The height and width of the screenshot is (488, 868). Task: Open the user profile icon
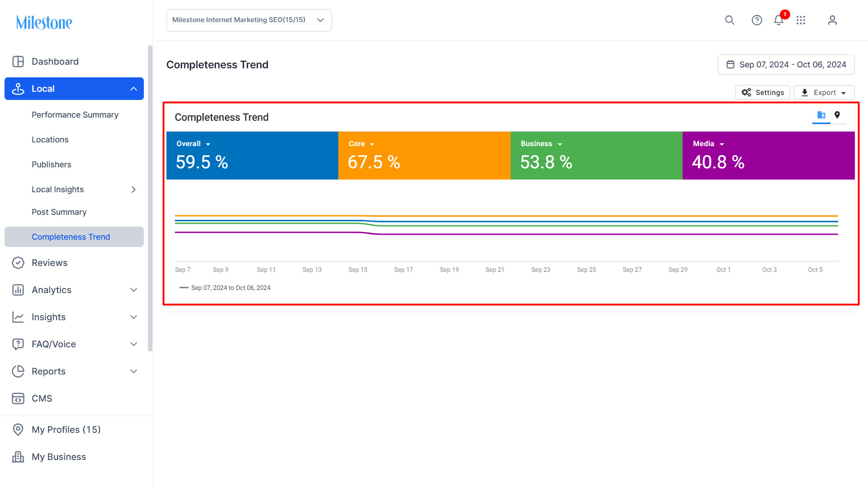tap(832, 20)
